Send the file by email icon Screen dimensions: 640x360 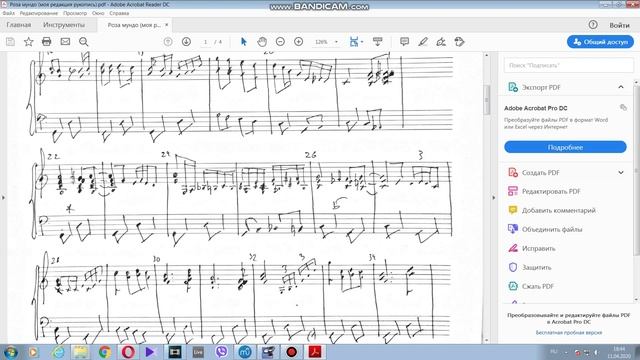tap(65, 42)
